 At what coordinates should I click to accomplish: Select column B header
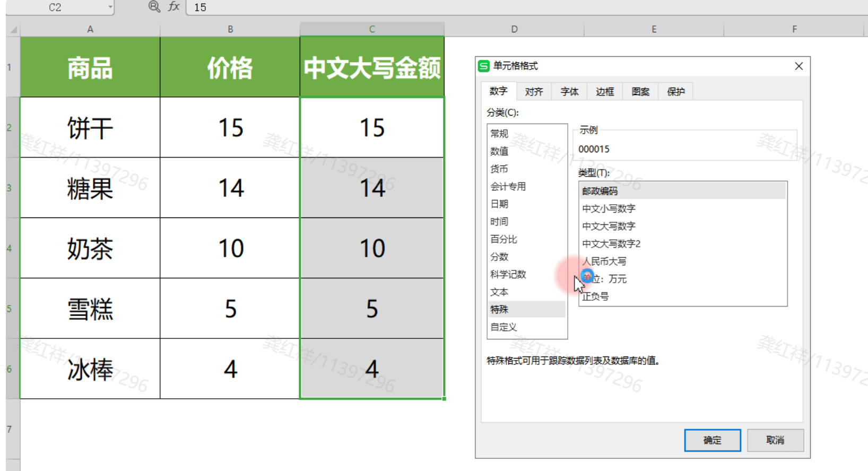[x=230, y=29]
